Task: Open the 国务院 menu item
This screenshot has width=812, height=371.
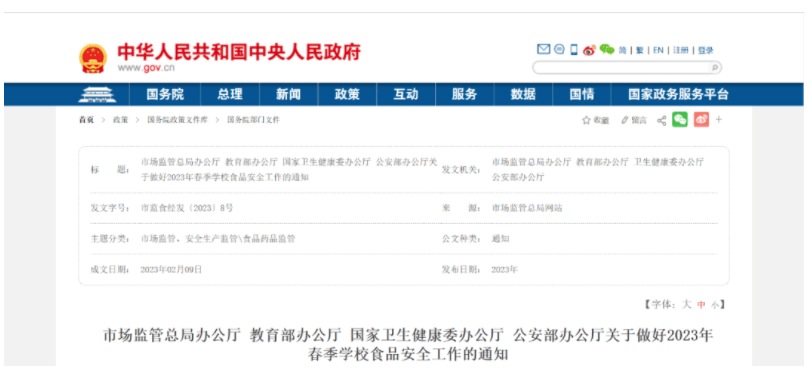Action: tap(165, 94)
